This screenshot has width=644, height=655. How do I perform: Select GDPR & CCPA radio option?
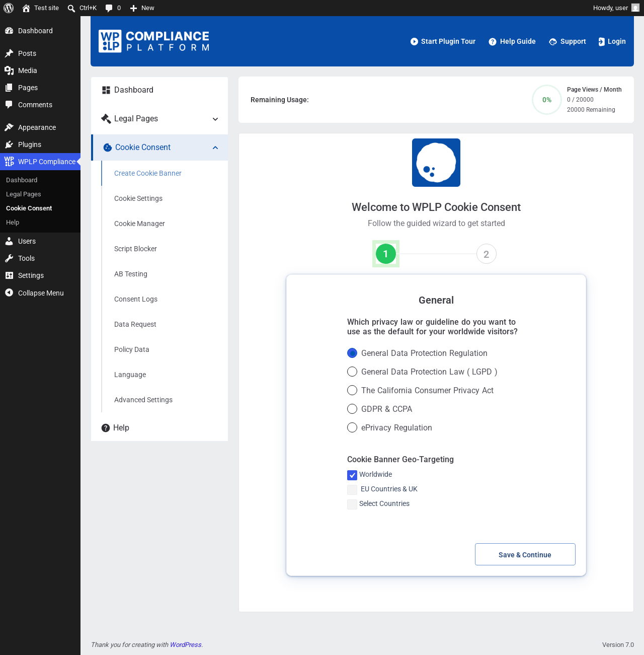(352, 409)
